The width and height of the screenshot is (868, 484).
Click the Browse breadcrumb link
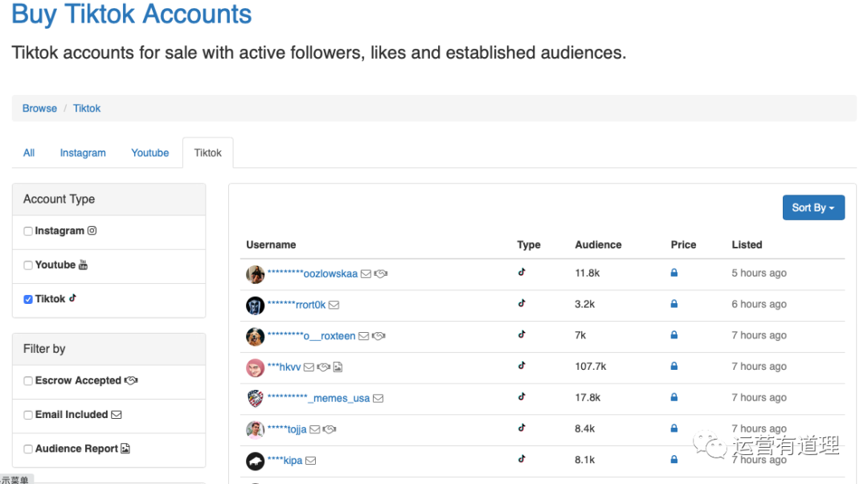(39, 109)
